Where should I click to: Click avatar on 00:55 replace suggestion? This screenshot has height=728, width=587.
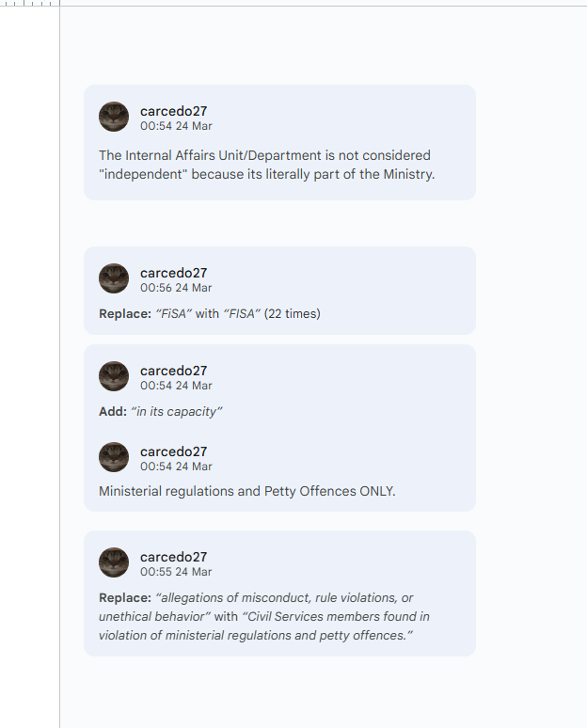pyautogui.click(x=114, y=562)
